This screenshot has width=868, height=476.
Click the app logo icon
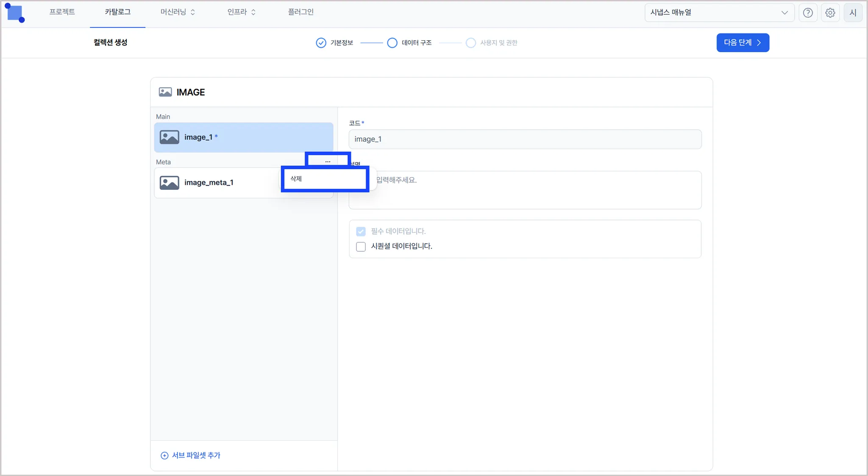point(15,13)
